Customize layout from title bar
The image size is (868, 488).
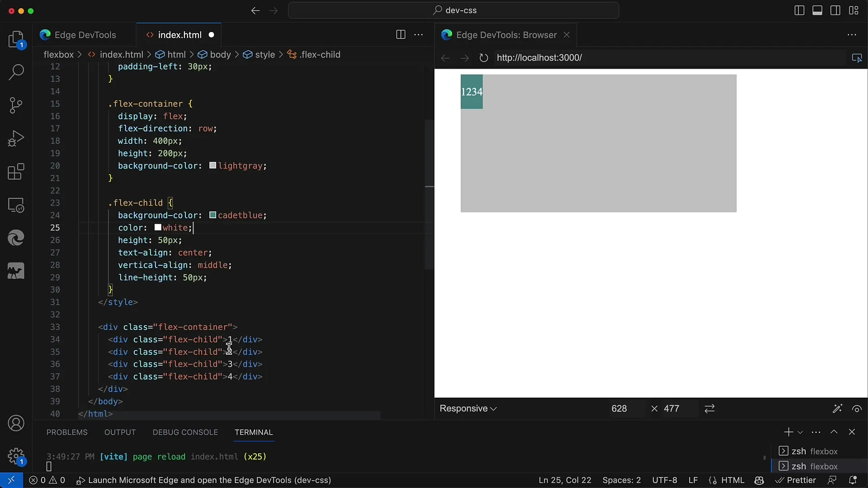854,10
